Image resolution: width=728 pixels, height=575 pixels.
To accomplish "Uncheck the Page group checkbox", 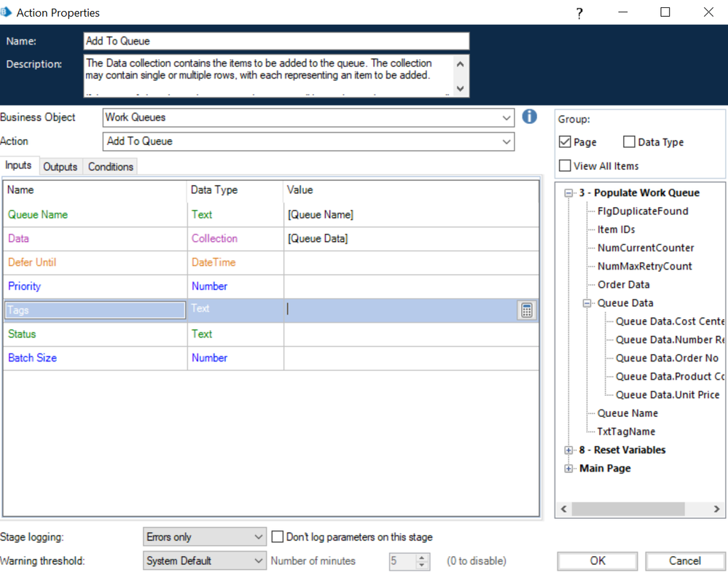I will click(565, 142).
